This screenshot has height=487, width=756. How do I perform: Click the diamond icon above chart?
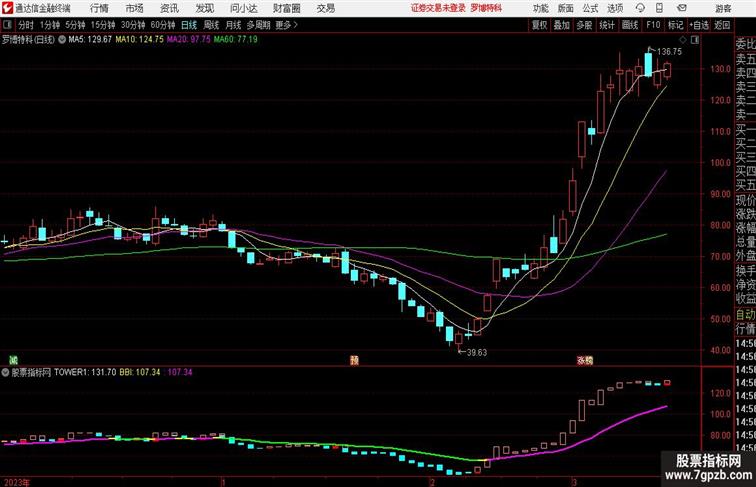tap(683, 40)
